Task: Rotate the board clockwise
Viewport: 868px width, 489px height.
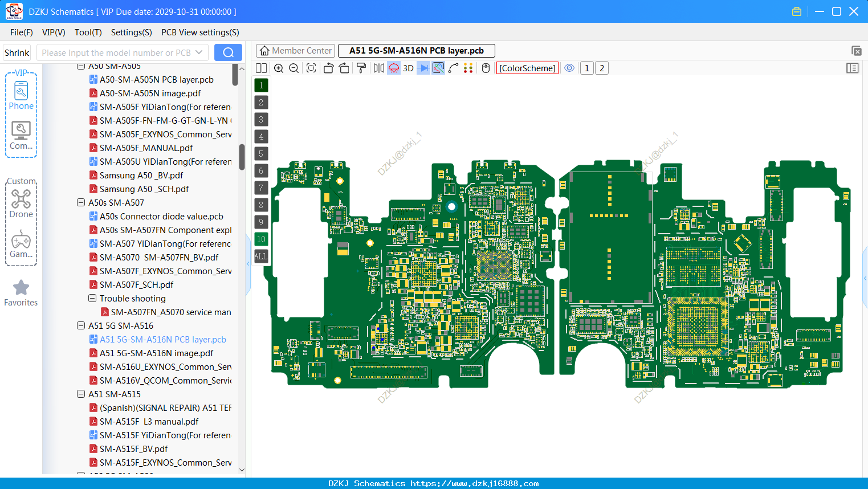Action: (x=344, y=68)
